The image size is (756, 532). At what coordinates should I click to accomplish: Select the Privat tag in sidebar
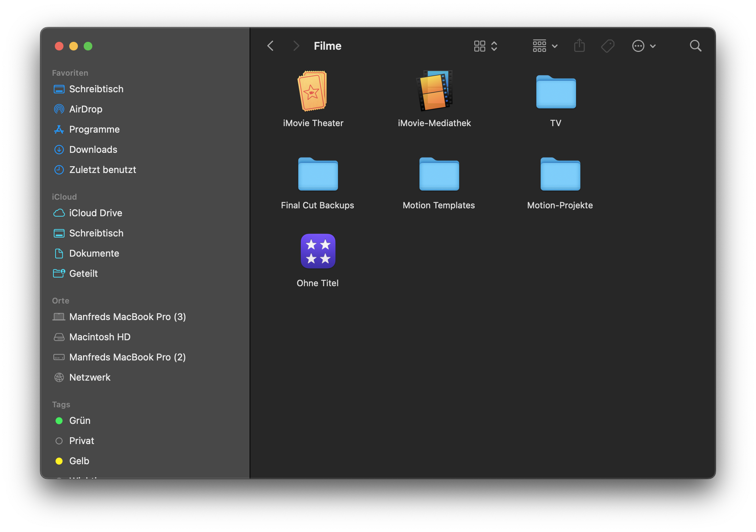(82, 441)
